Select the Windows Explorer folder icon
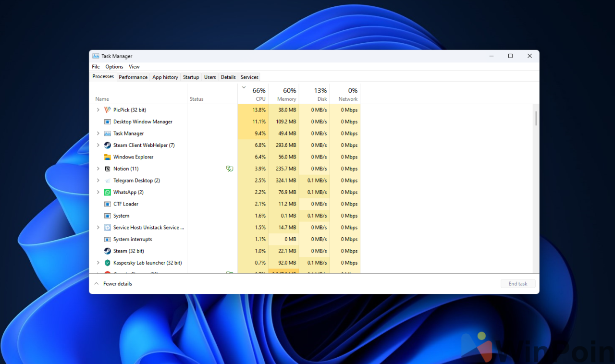The width and height of the screenshot is (615, 364). [x=107, y=157]
